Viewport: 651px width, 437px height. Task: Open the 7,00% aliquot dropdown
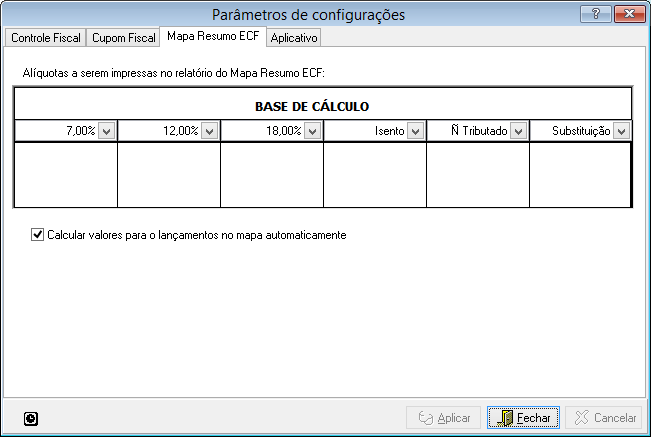click(107, 131)
